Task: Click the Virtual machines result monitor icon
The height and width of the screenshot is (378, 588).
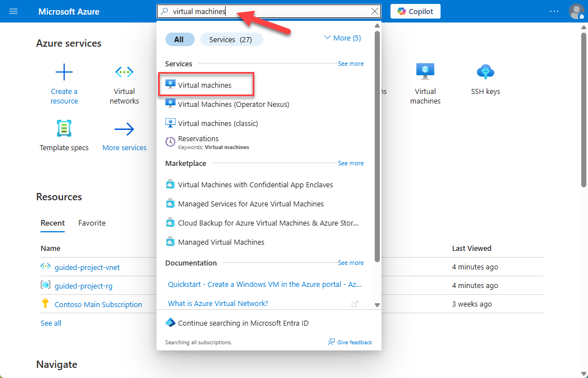Action: [170, 84]
